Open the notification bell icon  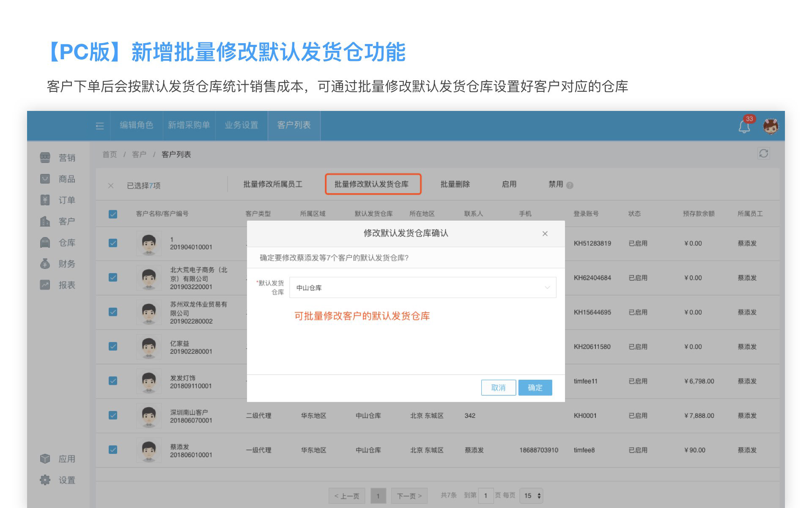(x=744, y=126)
